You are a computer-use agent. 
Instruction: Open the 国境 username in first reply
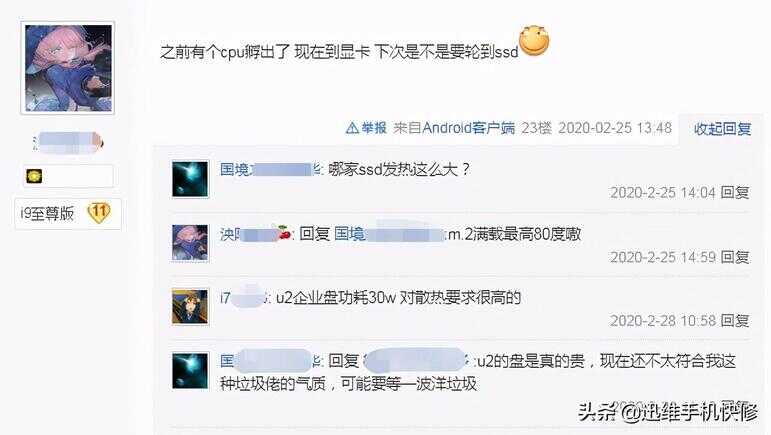point(270,170)
